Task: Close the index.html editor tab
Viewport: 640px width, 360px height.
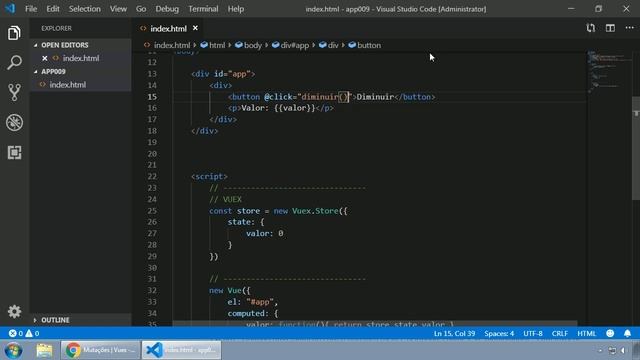Action: [195, 28]
